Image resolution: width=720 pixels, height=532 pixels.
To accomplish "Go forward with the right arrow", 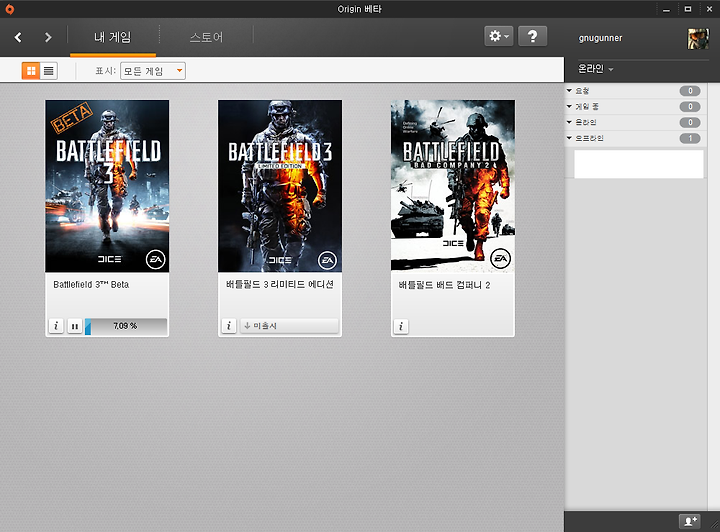I will point(48,37).
